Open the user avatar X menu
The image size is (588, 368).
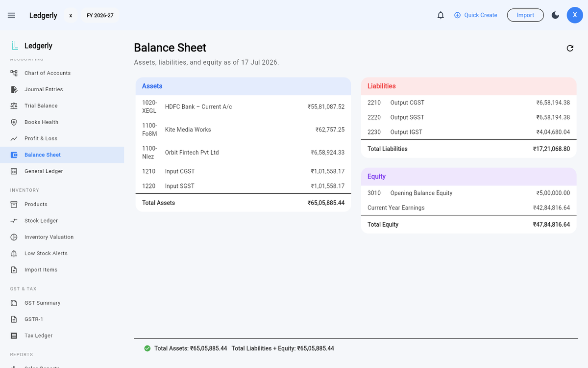click(575, 15)
